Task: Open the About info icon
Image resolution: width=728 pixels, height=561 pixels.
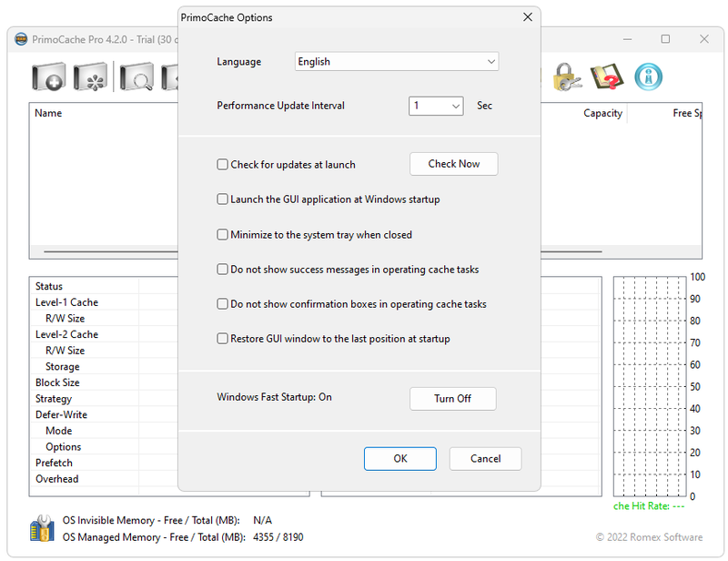Action: point(648,76)
